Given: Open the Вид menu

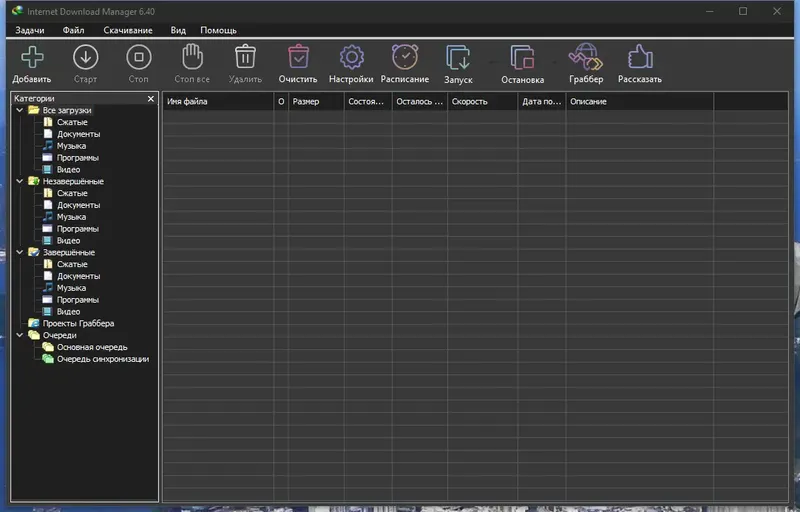Looking at the screenshot, I should [x=178, y=30].
